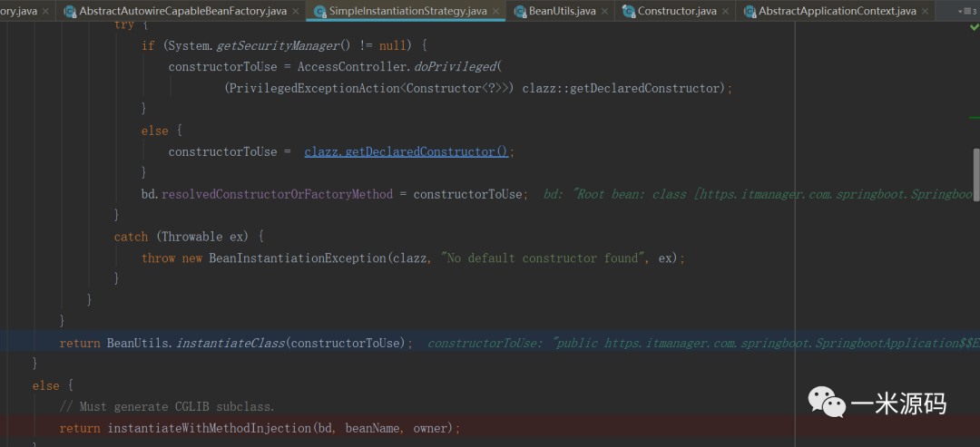The image size is (980, 447).
Task: Switch to the BeanUtils.java tab
Action: [562, 11]
